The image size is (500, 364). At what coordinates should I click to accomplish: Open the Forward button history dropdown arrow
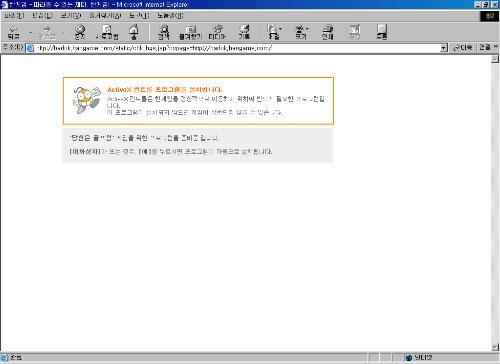point(64,33)
